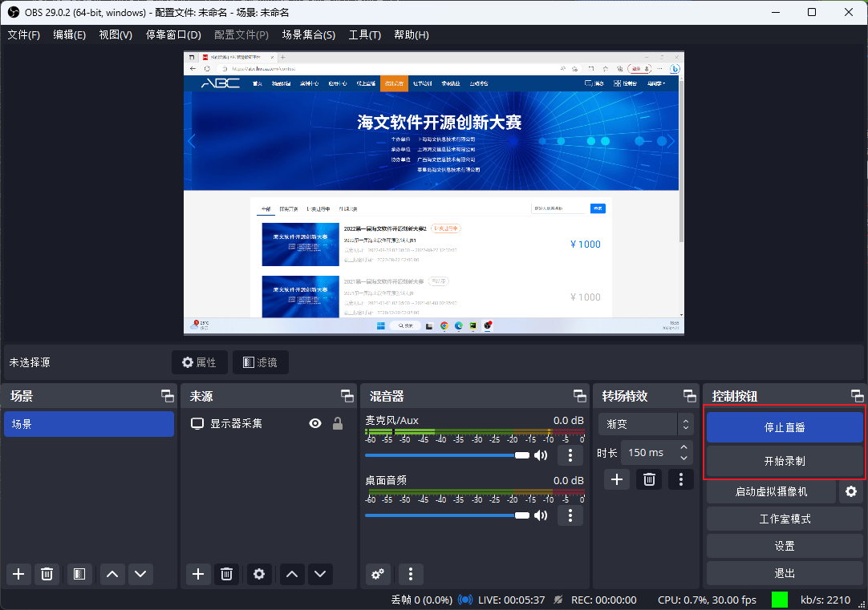Image resolution: width=868 pixels, height=610 pixels.
Task: Hide the 显示器采集 source with the eye icon
Action: click(315, 423)
